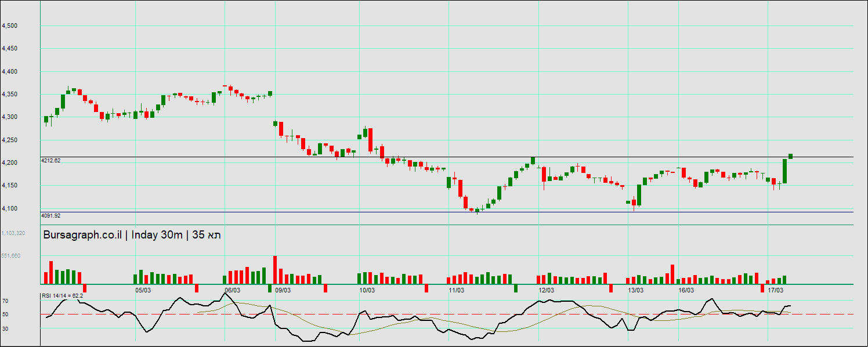Click the 4,350 price axis label

(10, 95)
